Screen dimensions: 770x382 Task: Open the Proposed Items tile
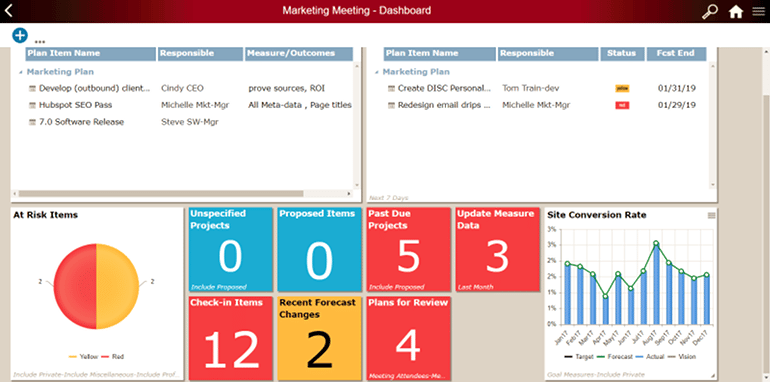pyautogui.click(x=319, y=249)
